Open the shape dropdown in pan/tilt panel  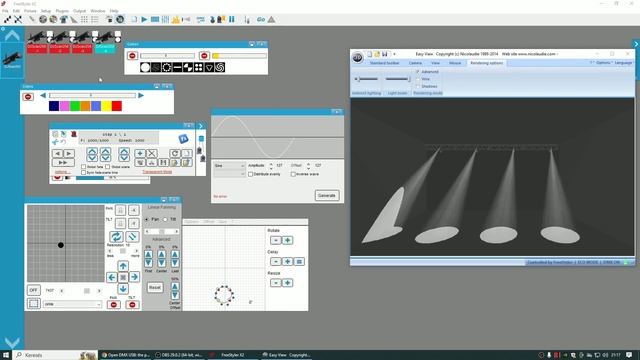(x=72, y=304)
